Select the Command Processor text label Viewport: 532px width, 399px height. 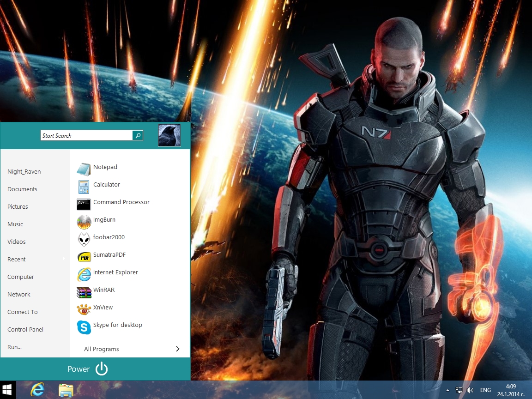[121, 202]
